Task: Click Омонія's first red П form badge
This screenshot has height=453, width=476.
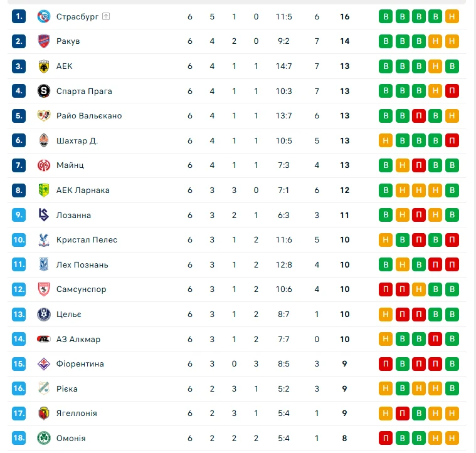Action: click(x=386, y=439)
